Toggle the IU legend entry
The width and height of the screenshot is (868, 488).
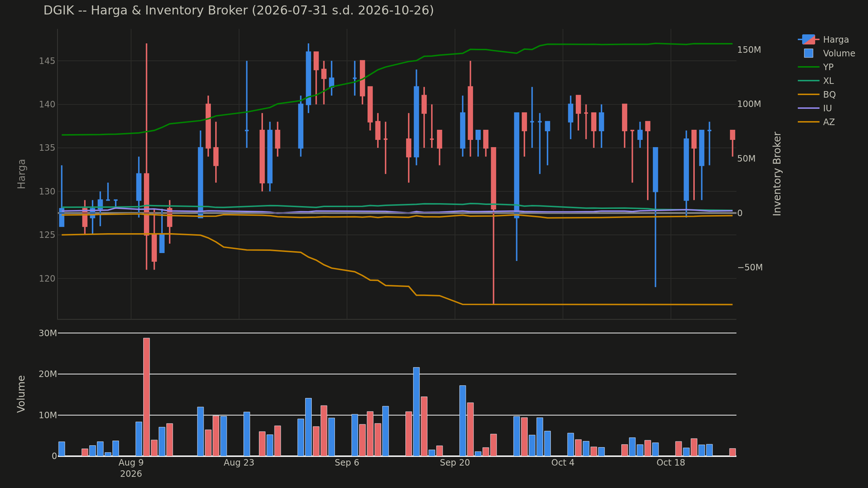click(815, 108)
